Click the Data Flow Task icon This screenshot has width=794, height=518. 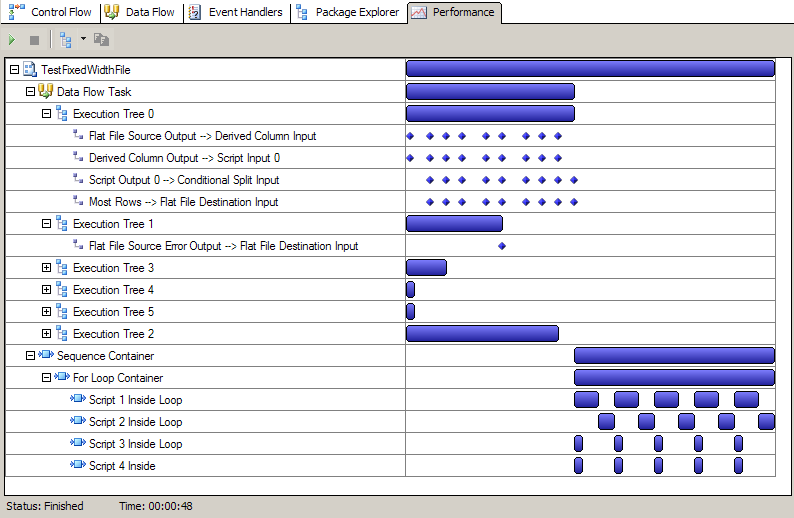(x=46, y=92)
